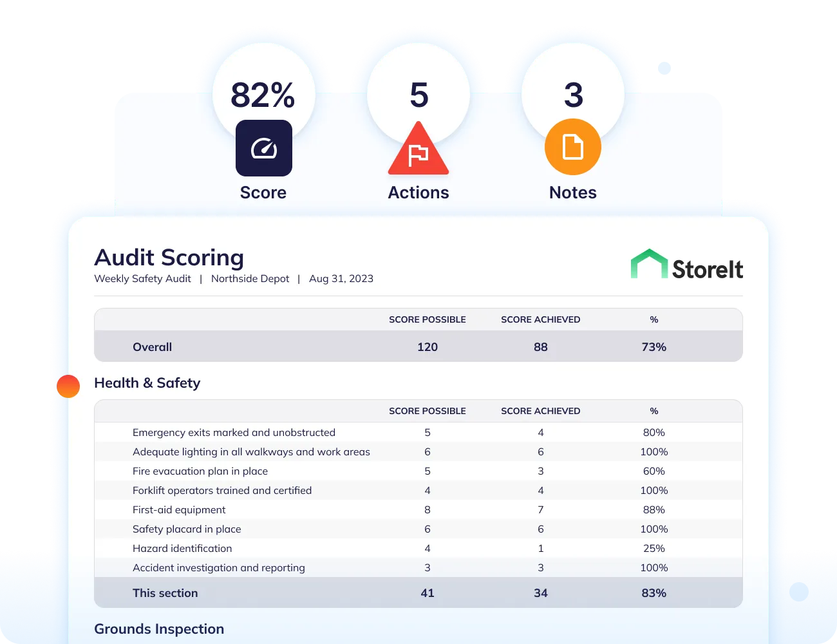The image size is (837, 644).
Task: Collapse the Overall summary table
Action: (x=152, y=346)
